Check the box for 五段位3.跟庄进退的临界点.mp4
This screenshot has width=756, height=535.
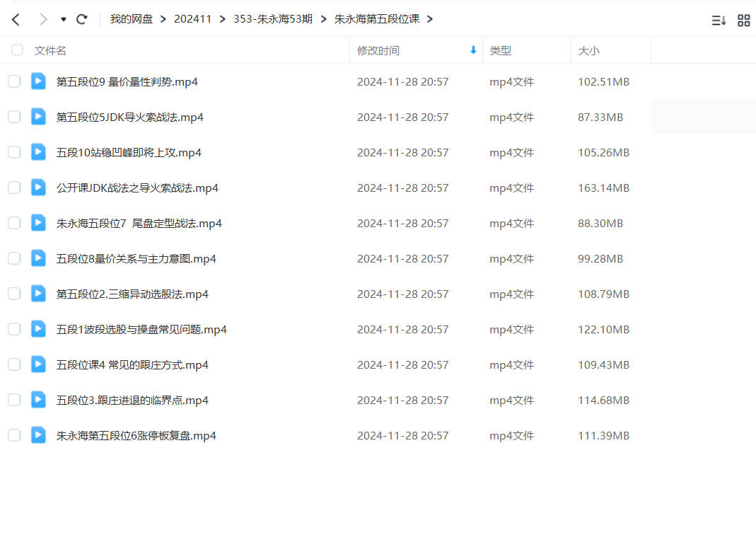(x=14, y=400)
